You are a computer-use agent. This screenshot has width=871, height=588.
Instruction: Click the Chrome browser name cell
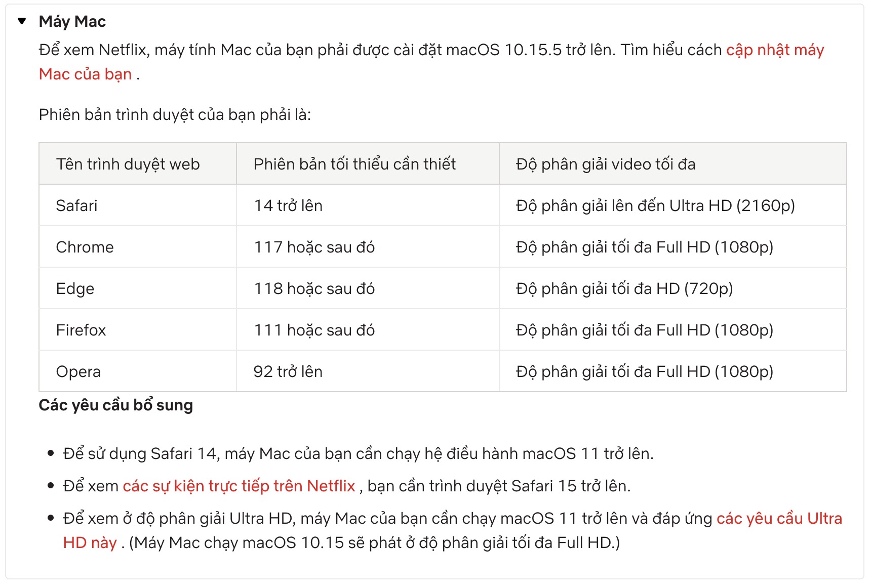138,247
